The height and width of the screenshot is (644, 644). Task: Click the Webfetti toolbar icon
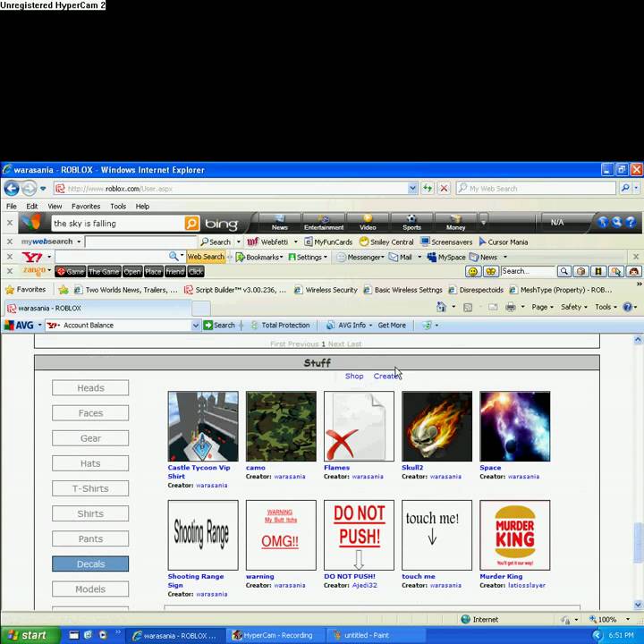pyautogui.click(x=252, y=241)
